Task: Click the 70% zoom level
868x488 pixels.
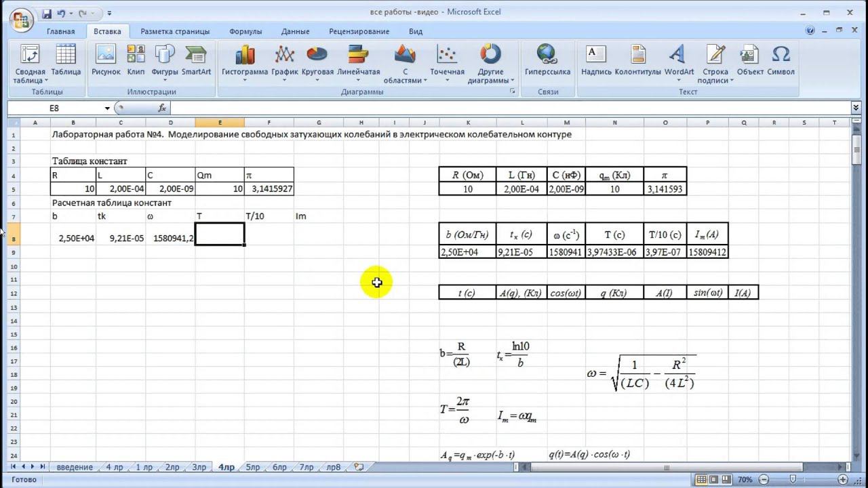Action: point(745,479)
